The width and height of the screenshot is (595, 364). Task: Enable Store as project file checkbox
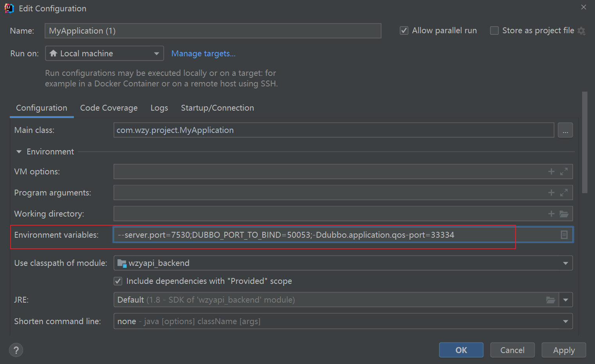coord(494,30)
